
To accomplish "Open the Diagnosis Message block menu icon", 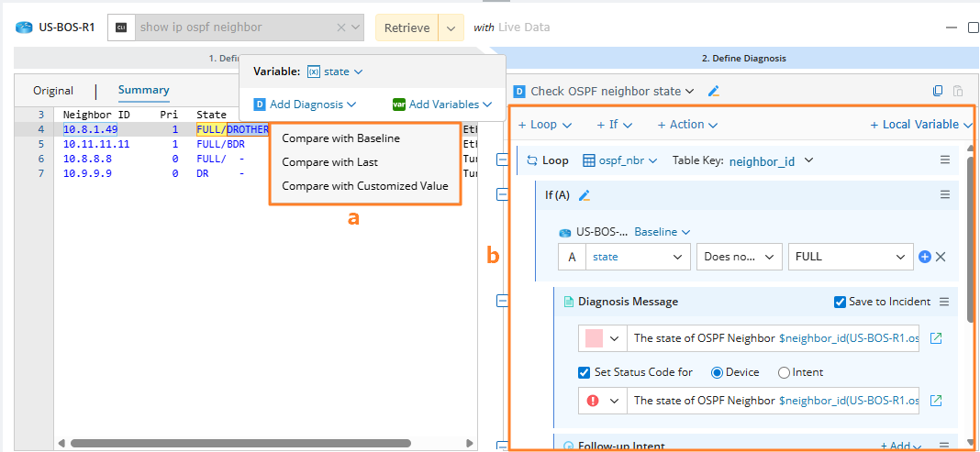I will coord(944,302).
